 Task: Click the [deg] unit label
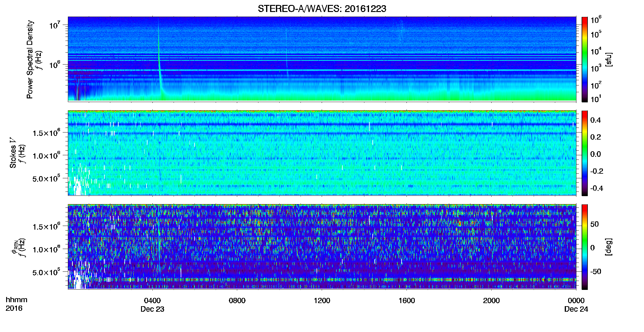click(x=609, y=247)
